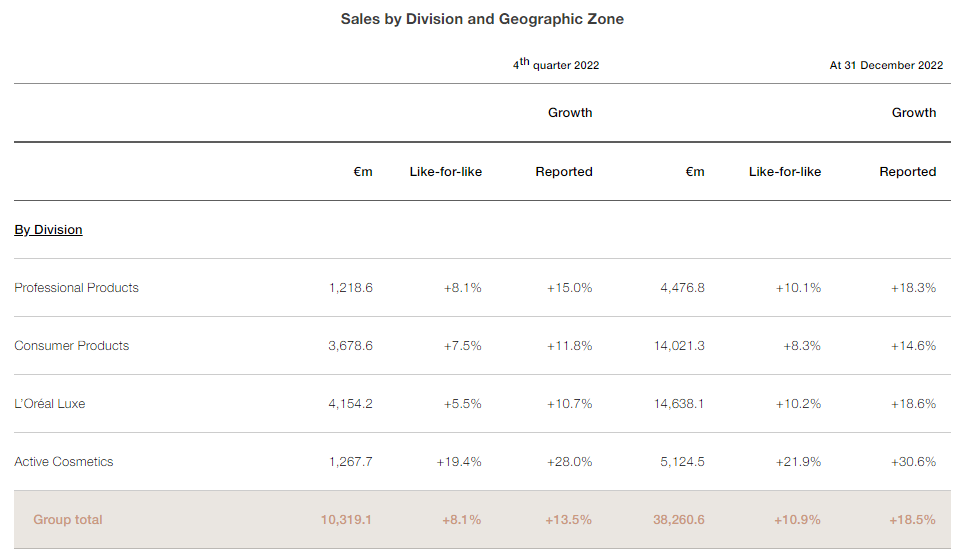The image size is (958, 554).
Task: Click the 14,021.3 Consumer Products full-year value
Action: pos(679,346)
